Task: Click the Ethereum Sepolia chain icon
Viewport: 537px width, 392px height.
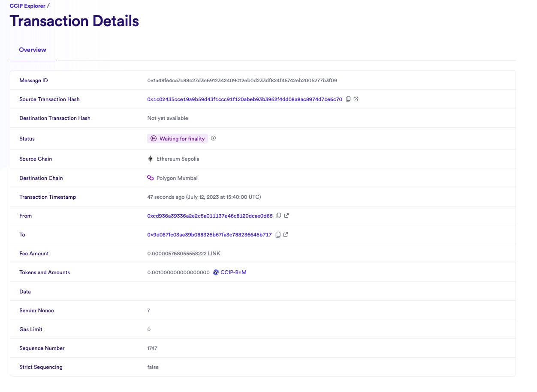Action: (150, 159)
